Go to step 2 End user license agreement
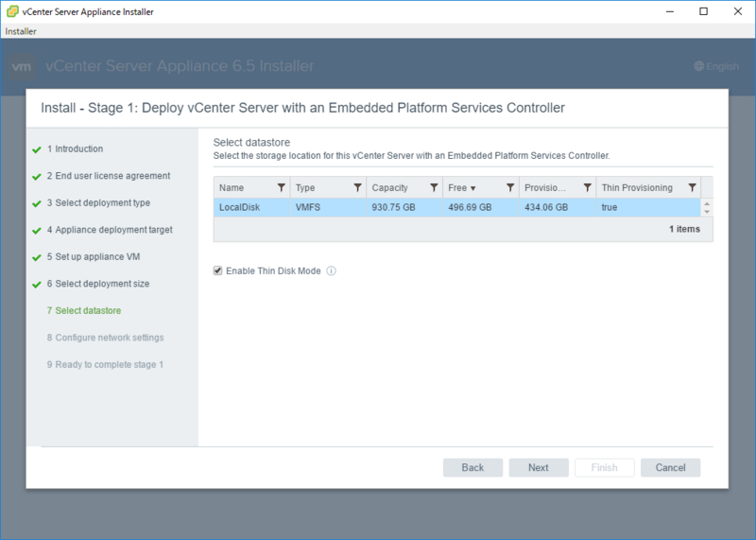 pos(109,176)
